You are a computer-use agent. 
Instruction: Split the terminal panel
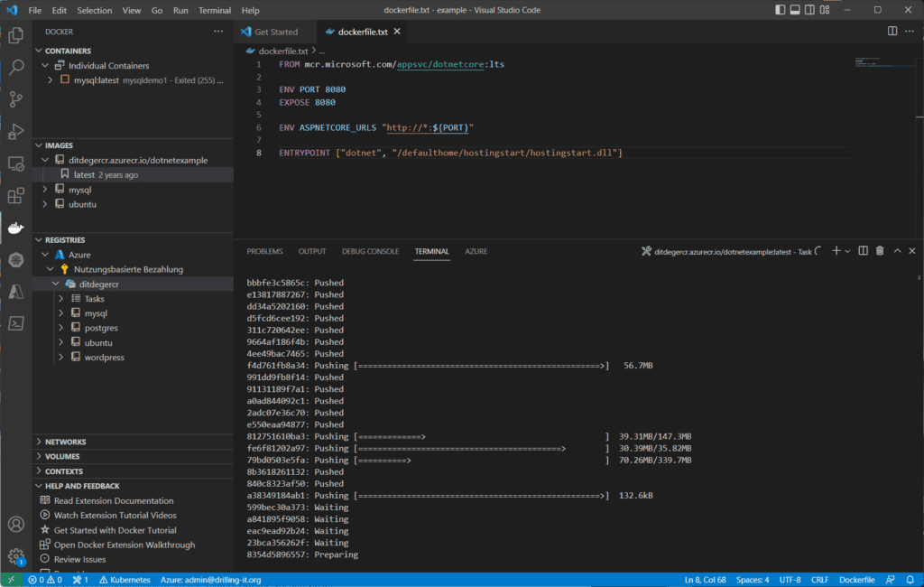[x=863, y=251]
